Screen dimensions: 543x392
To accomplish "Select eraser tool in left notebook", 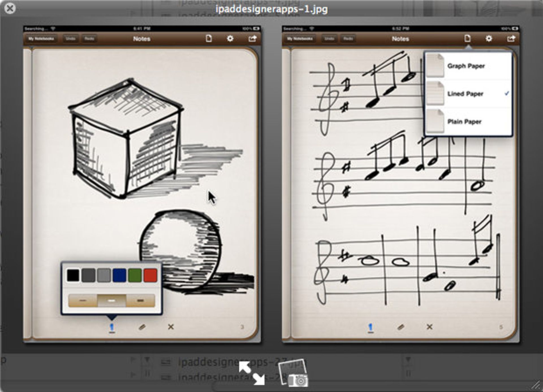I will coord(142,327).
